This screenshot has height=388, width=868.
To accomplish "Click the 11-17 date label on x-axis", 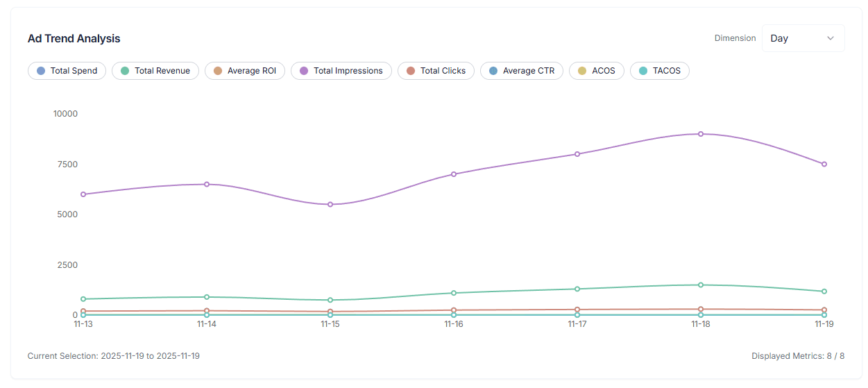I will [x=577, y=324].
